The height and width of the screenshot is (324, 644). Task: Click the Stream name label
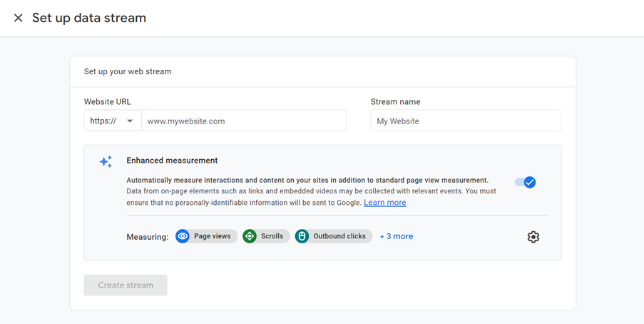[x=395, y=102]
